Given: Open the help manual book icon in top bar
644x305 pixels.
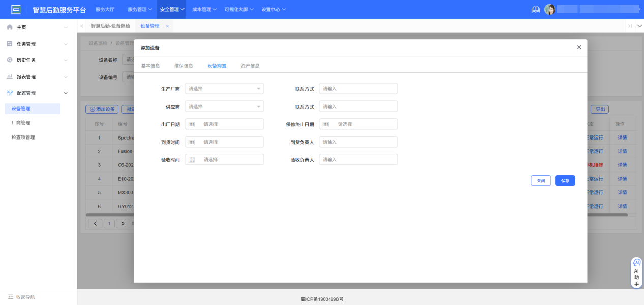Looking at the screenshot, I should 535,9.
